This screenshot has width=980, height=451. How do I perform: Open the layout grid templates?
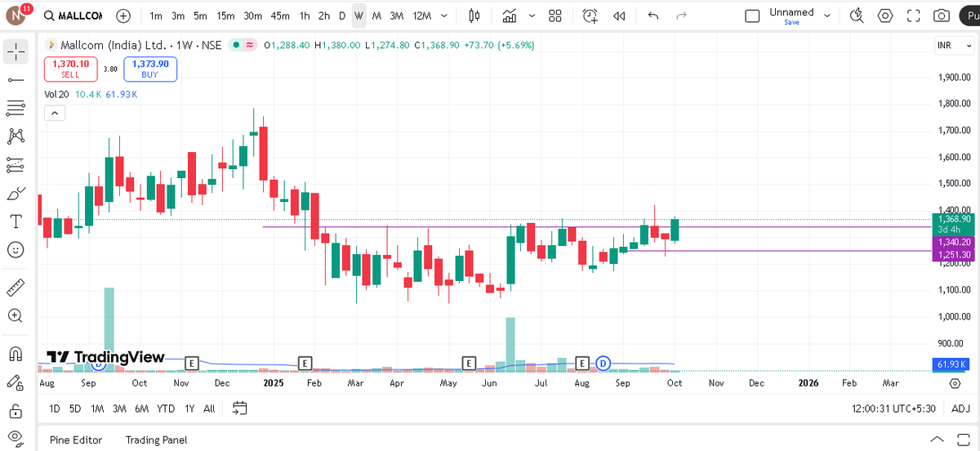(555, 16)
